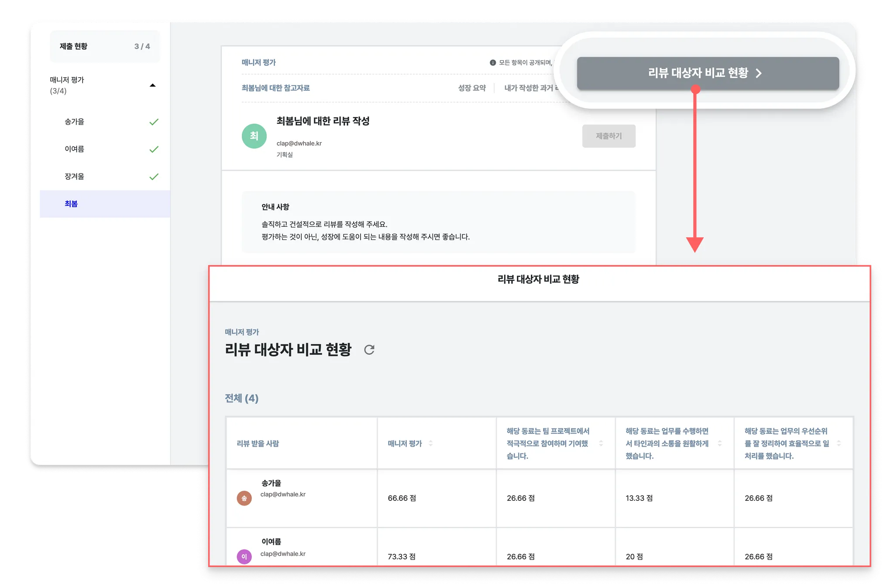Click the 기획실 department label
This screenshot has width=894, height=588.
285,155
